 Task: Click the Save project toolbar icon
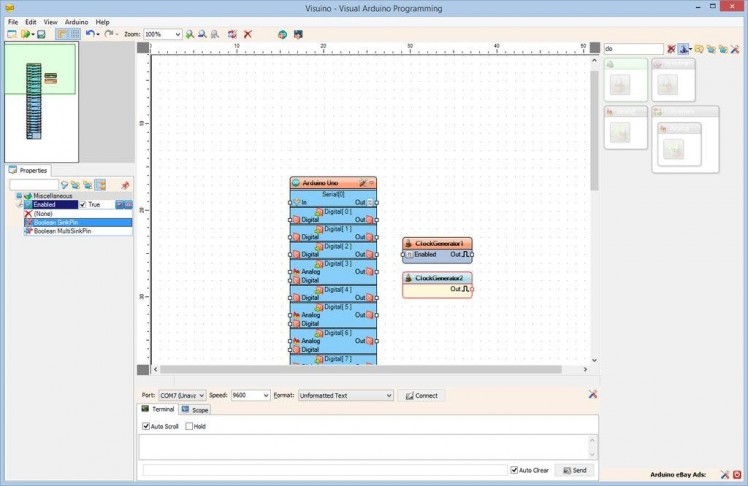click(x=41, y=34)
